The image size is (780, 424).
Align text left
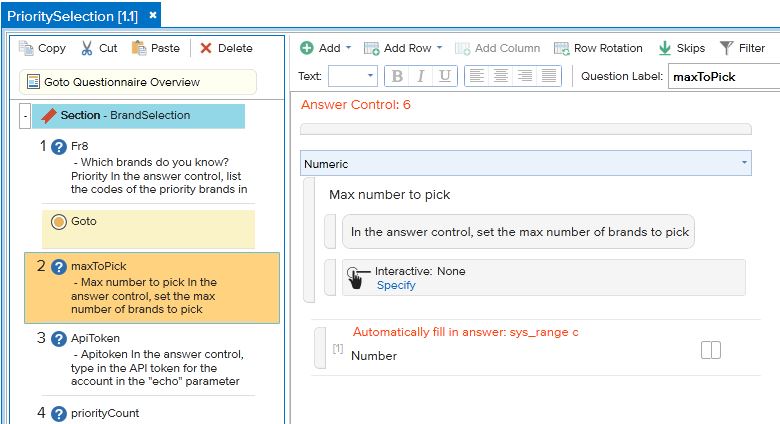tap(477, 76)
